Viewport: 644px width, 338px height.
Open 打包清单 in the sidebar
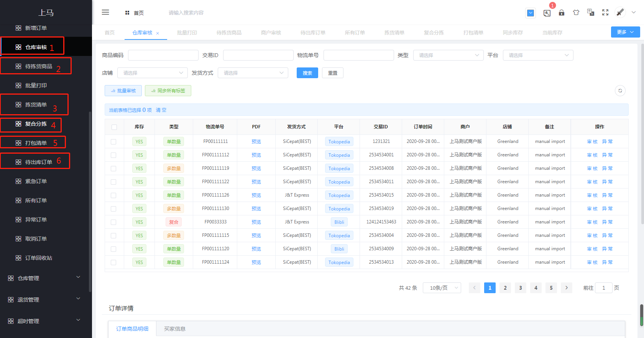point(36,143)
